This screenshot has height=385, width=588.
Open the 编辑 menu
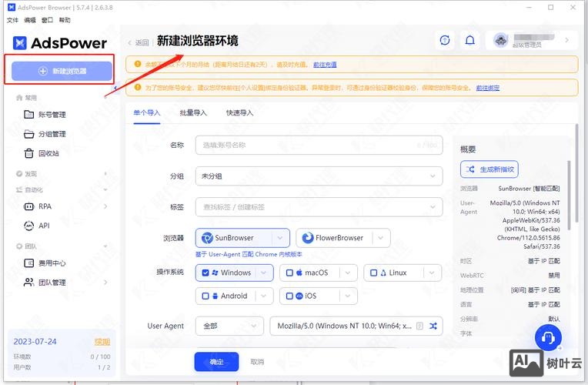(x=29, y=20)
